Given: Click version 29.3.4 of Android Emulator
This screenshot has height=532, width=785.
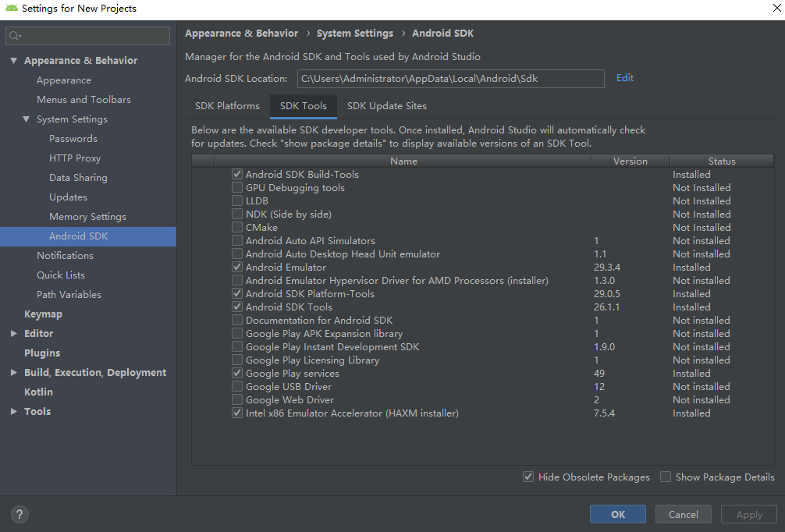Looking at the screenshot, I should 607,268.
